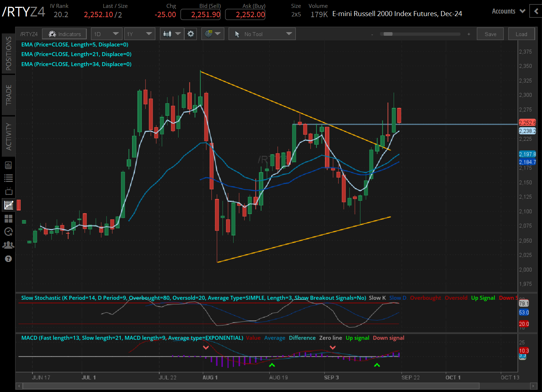This screenshot has height=392, width=542.
Task: Click the Save chart button
Action: [x=491, y=34]
